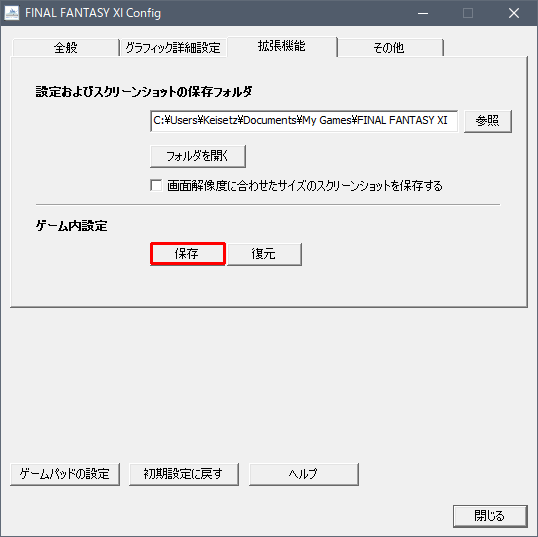Click the フォルダを開く button
Image resolution: width=538 pixels, height=537 pixels.
point(198,156)
